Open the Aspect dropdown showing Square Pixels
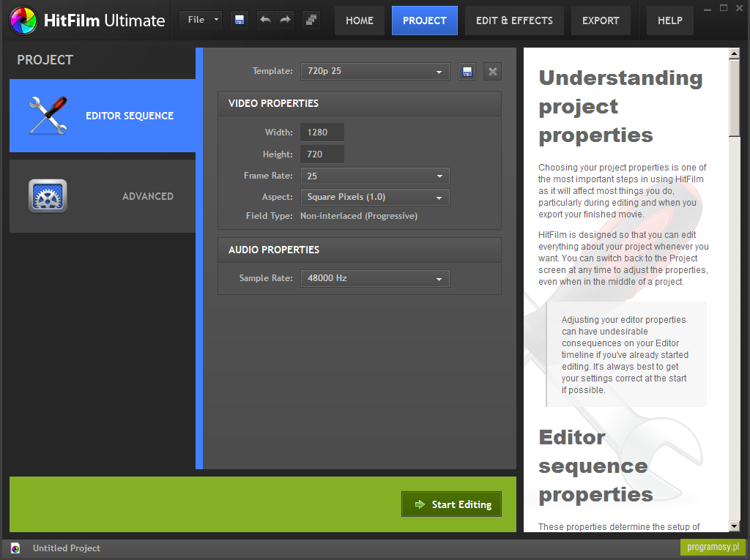Viewport: 750px width, 560px height. click(x=375, y=197)
